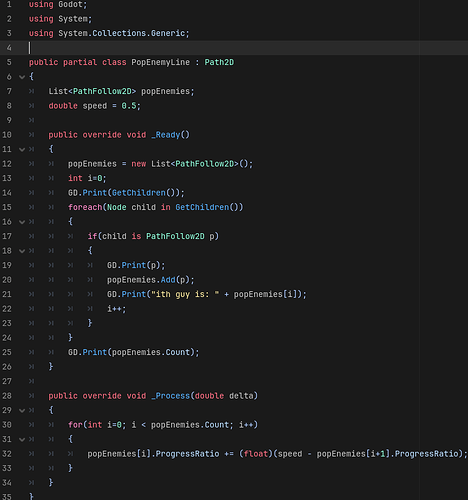Click the _Ready method name
468x500 pixels.
[166, 135]
